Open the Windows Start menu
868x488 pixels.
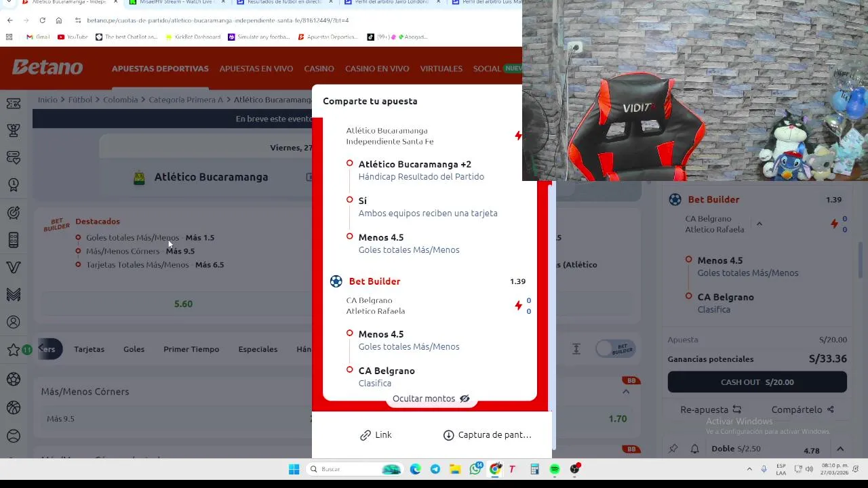[294, 469]
